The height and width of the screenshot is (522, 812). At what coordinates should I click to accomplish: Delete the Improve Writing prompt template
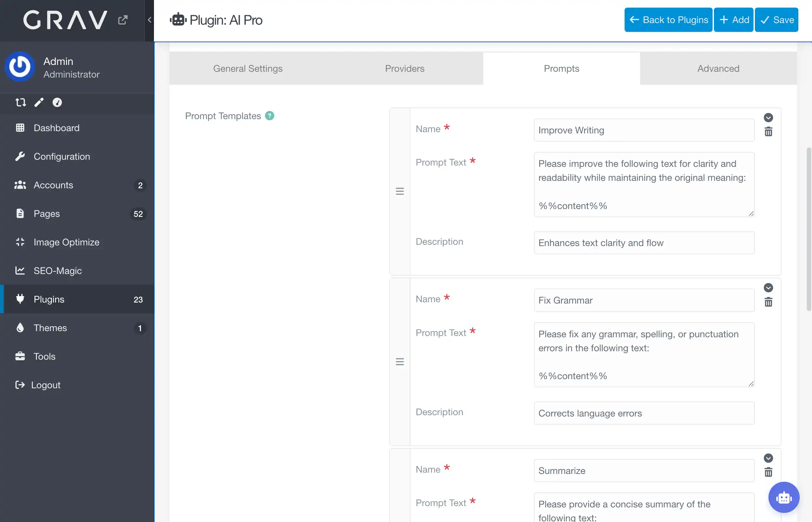(x=768, y=132)
